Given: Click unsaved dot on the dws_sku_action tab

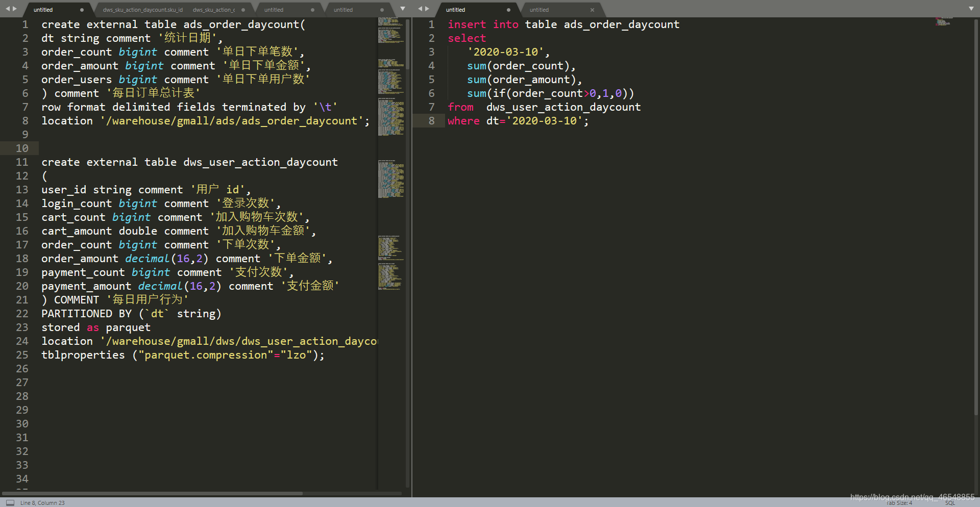Looking at the screenshot, I should (243, 10).
